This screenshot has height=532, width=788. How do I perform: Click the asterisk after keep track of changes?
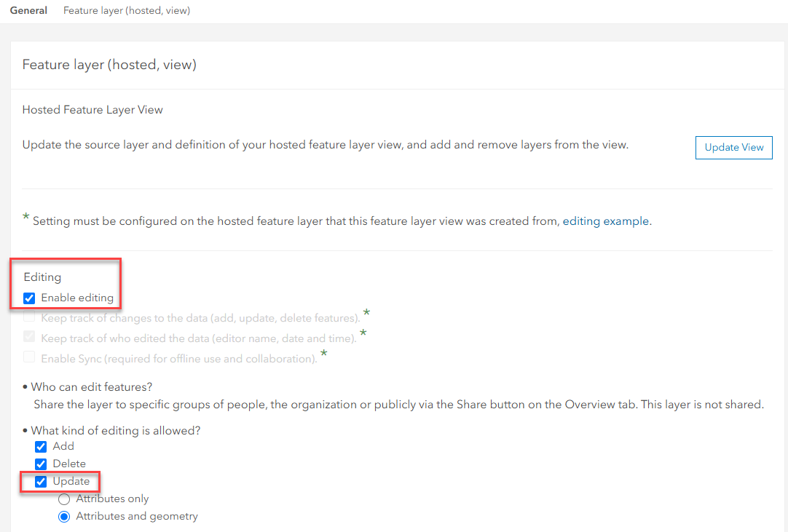pyautogui.click(x=366, y=313)
